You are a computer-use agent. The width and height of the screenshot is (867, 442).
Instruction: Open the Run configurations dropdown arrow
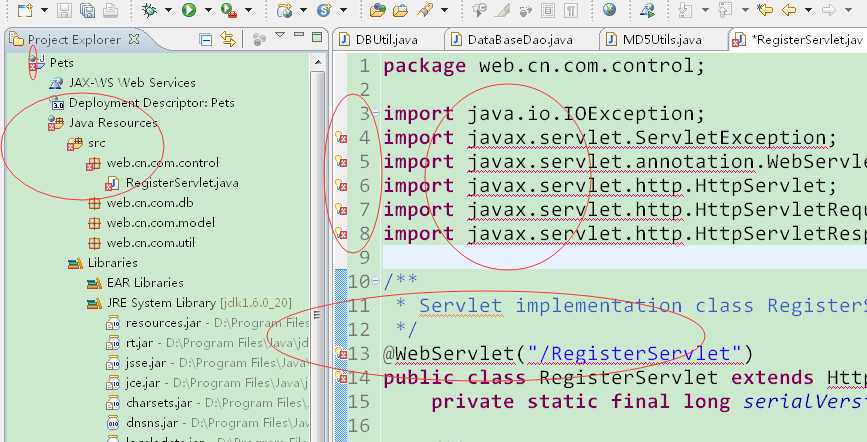[208, 10]
